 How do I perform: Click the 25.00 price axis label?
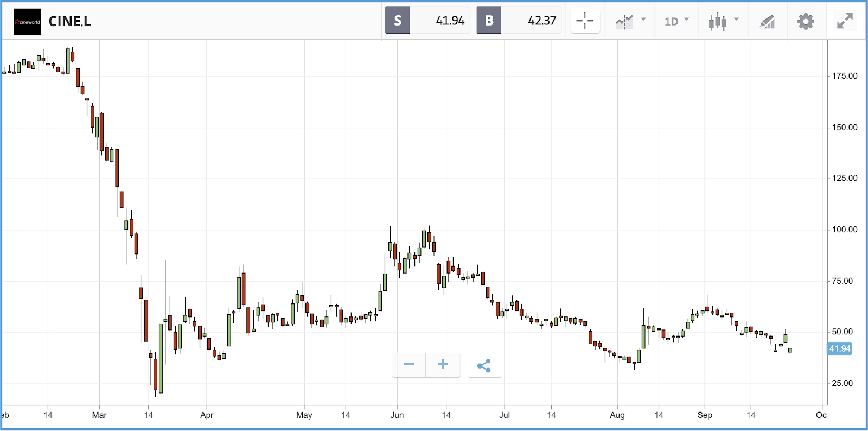coord(843,383)
